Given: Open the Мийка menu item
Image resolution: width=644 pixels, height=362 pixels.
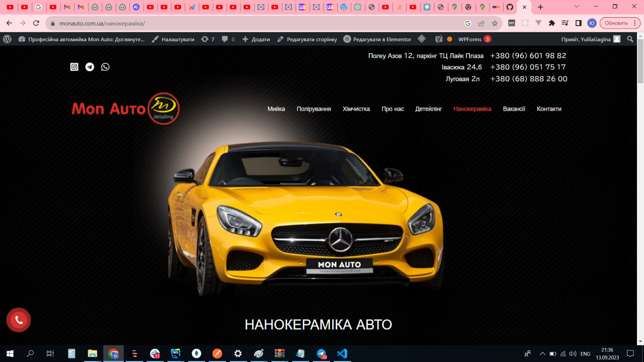Looking at the screenshot, I should (276, 109).
